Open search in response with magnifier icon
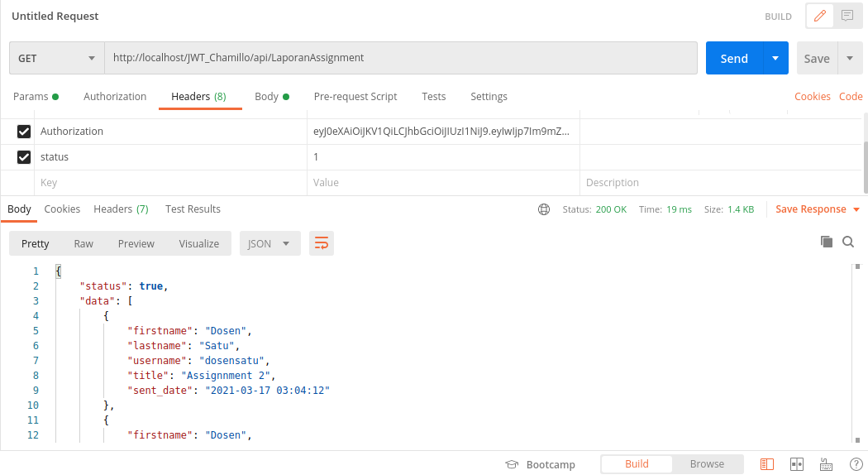 848,242
